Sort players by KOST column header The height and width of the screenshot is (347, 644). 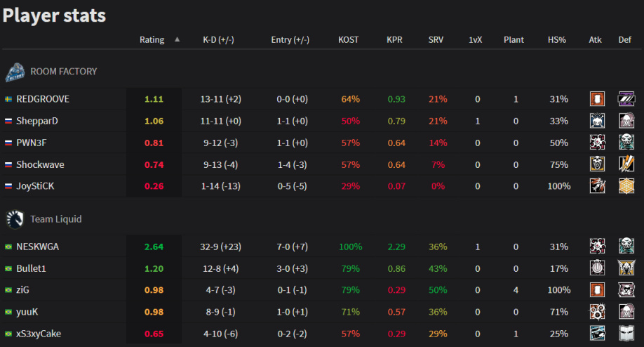click(x=348, y=40)
